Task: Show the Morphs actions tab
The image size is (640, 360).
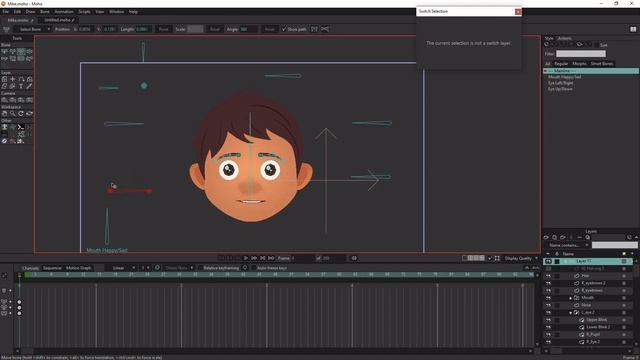Action: coord(579,64)
